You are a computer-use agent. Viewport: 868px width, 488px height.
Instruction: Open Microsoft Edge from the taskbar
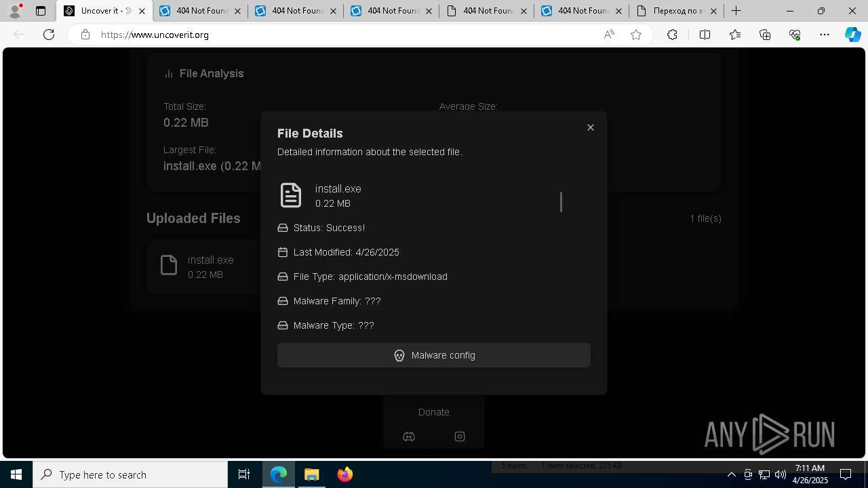pyautogui.click(x=279, y=474)
